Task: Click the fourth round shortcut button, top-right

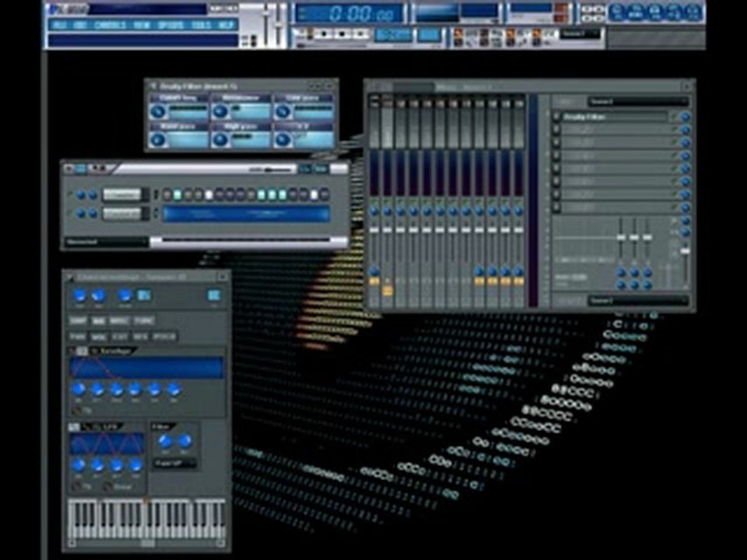Action: pyautogui.click(x=675, y=12)
